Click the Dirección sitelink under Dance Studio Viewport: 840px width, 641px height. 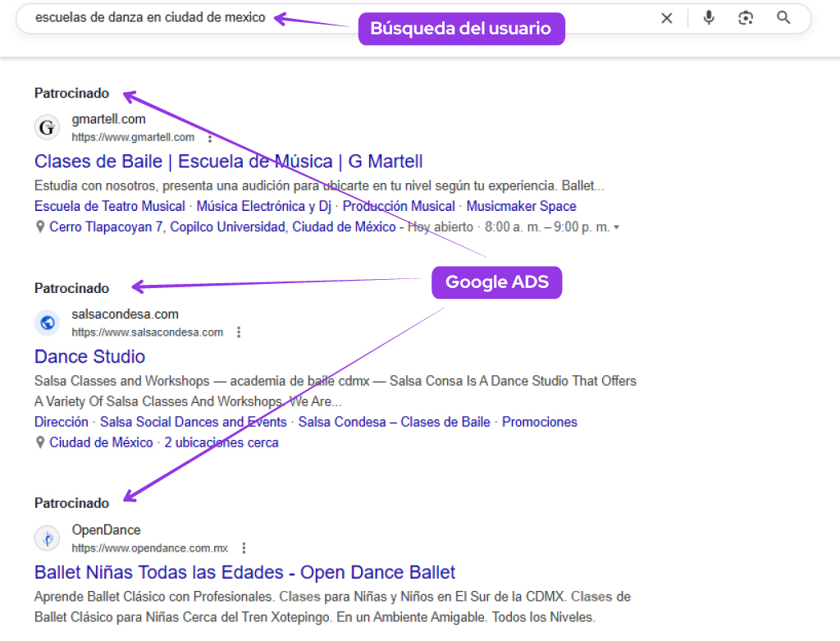[x=61, y=421]
